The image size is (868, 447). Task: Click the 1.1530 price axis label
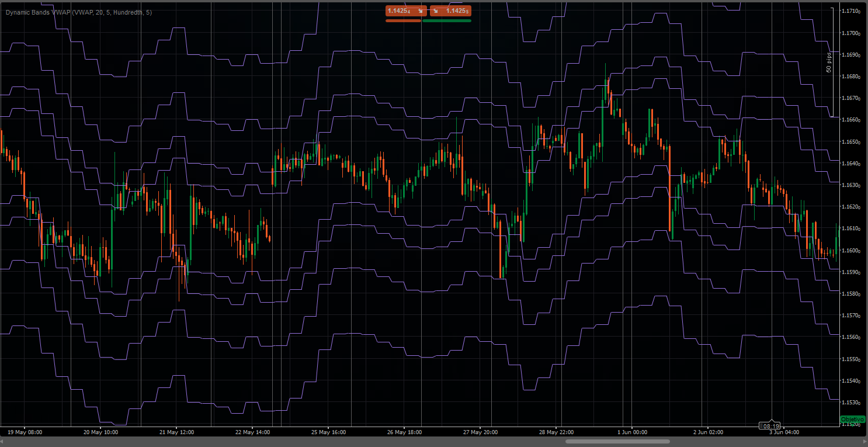tap(851, 403)
